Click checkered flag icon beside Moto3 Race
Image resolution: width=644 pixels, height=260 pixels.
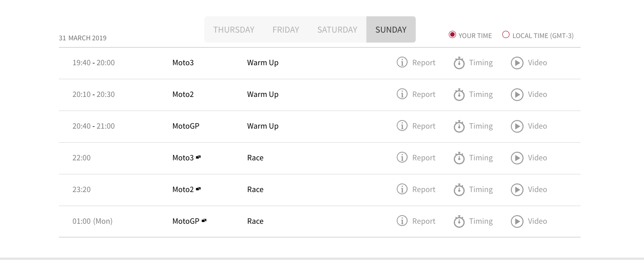(198, 157)
